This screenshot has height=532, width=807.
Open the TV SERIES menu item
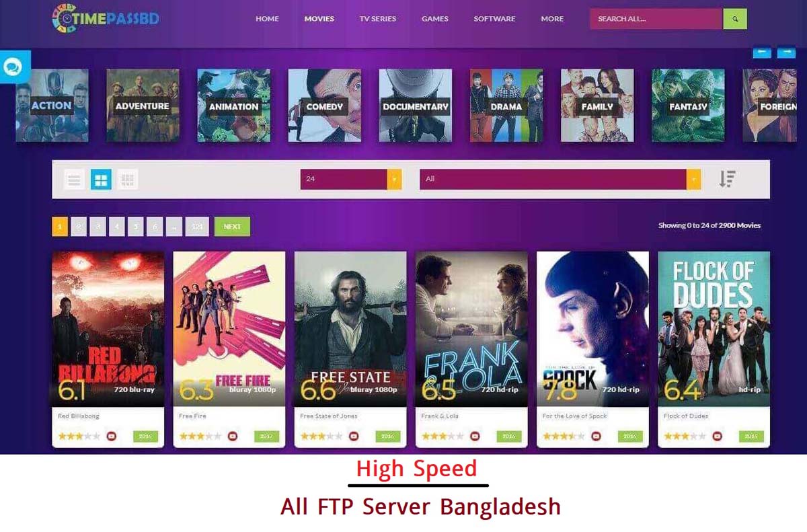[378, 19]
